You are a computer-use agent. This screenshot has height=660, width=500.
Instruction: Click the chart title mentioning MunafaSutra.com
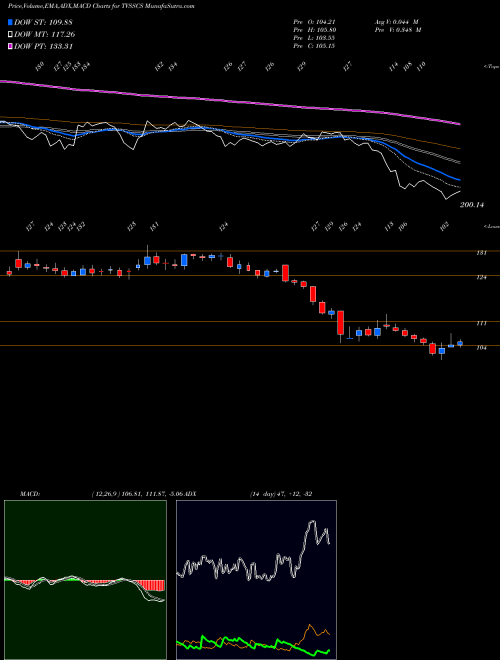[x=101, y=7]
